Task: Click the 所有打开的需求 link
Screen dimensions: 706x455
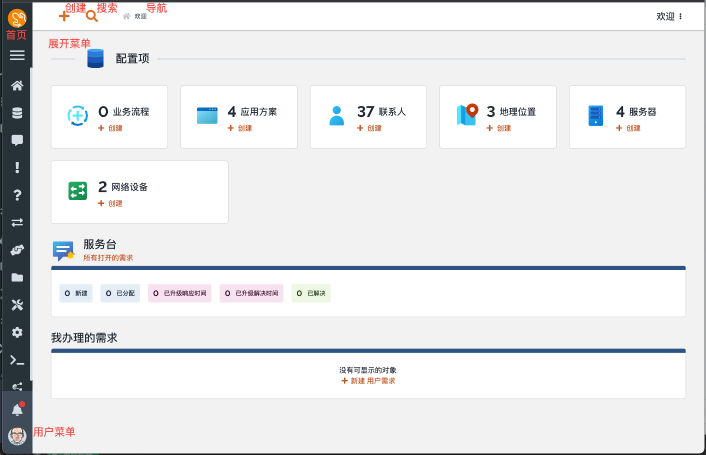Action: coord(108,257)
